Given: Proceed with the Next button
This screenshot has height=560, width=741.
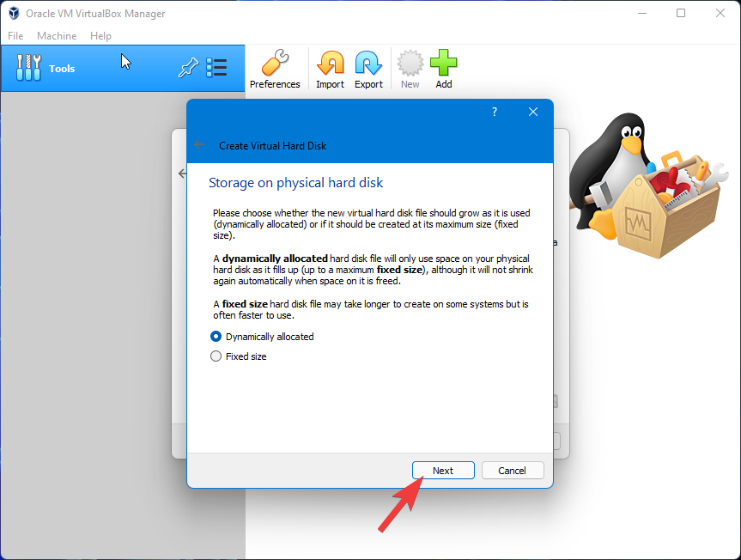Looking at the screenshot, I should [x=443, y=470].
